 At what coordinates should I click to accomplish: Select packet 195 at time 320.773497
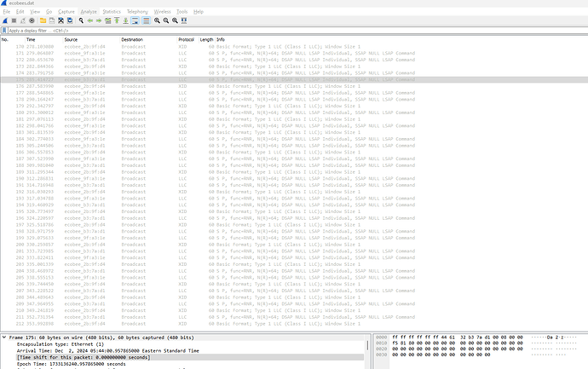point(294,211)
